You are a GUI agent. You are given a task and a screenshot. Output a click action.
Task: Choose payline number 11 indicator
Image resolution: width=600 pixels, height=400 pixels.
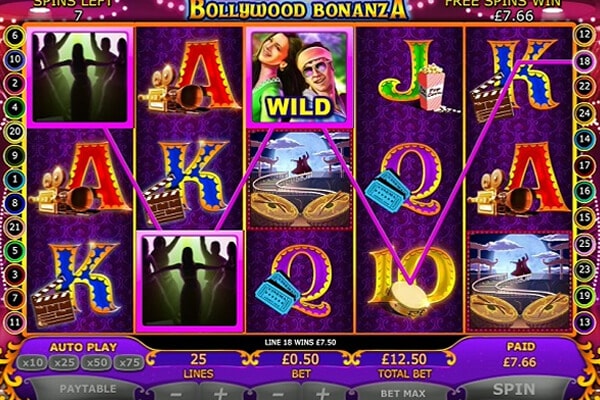pos(15,322)
